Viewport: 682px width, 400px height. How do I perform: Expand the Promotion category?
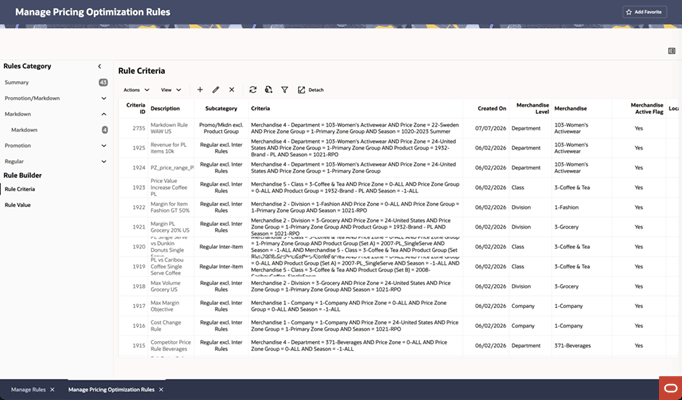pyautogui.click(x=104, y=146)
